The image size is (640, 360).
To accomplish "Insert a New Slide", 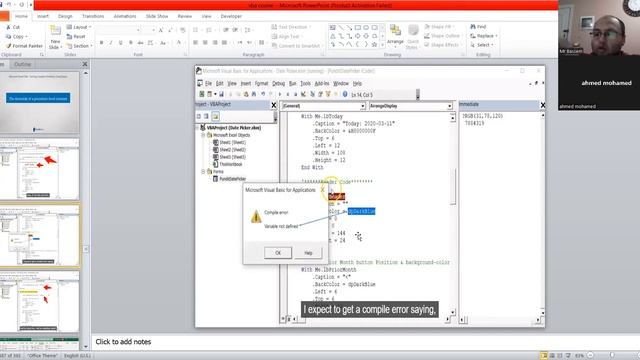I will [x=55, y=37].
